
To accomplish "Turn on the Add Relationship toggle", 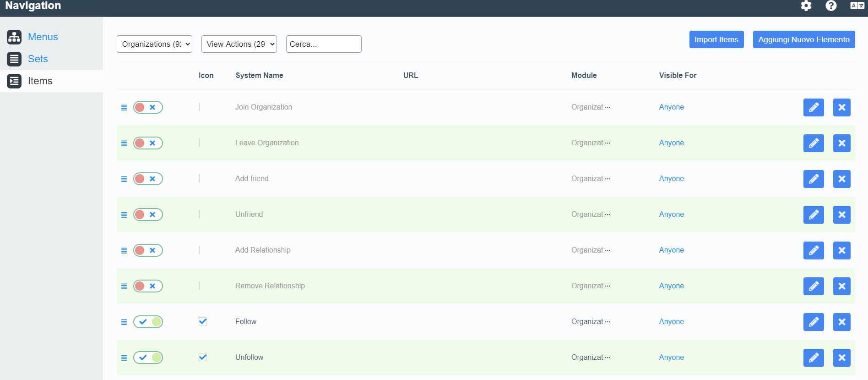I will click(148, 250).
